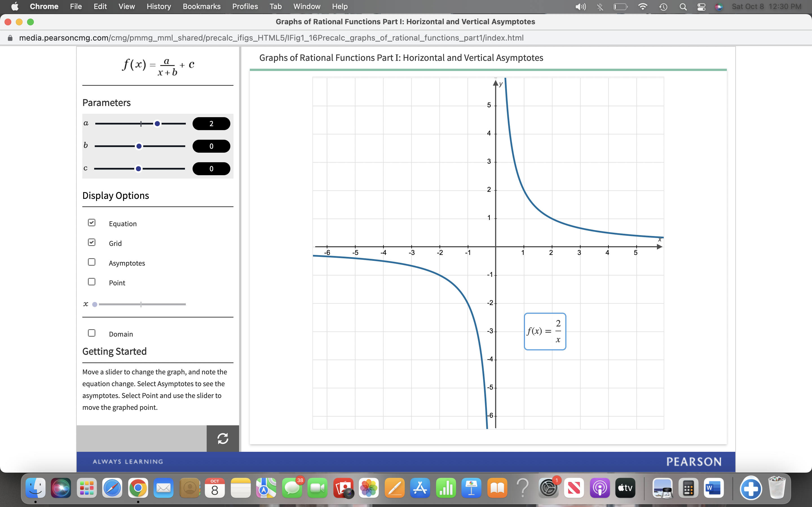Click the volume speaker icon

tap(581, 7)
